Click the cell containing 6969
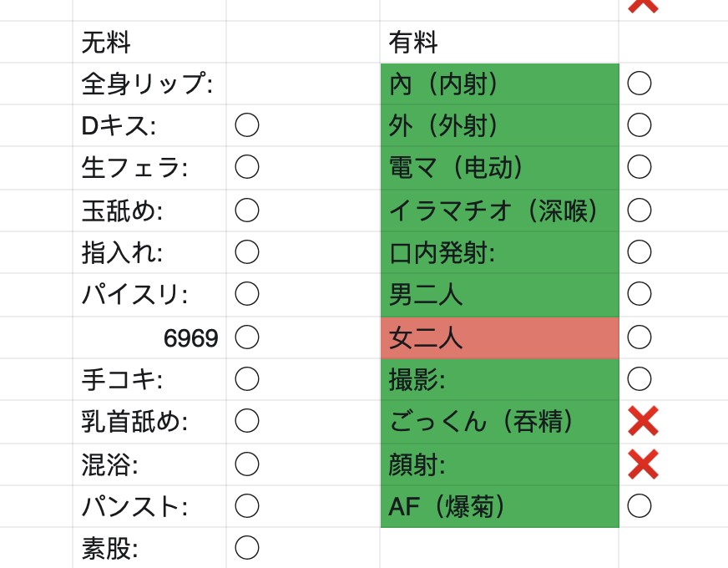 149,337
